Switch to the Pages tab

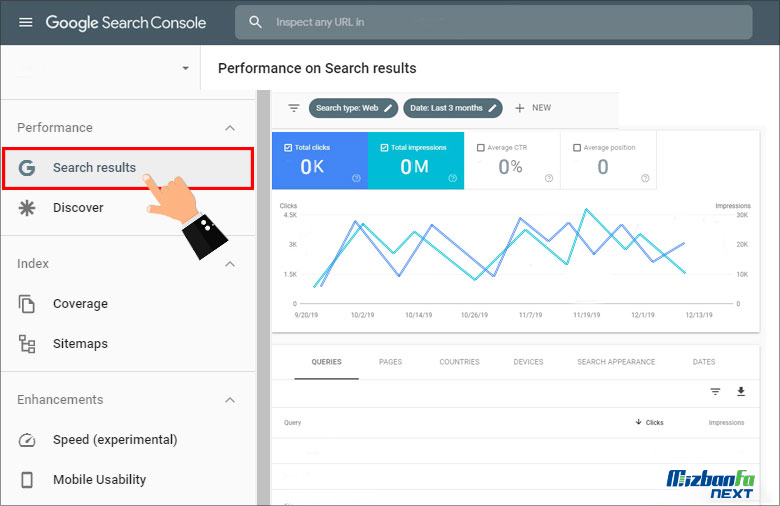pyautogui.click(x=390, y=362)
